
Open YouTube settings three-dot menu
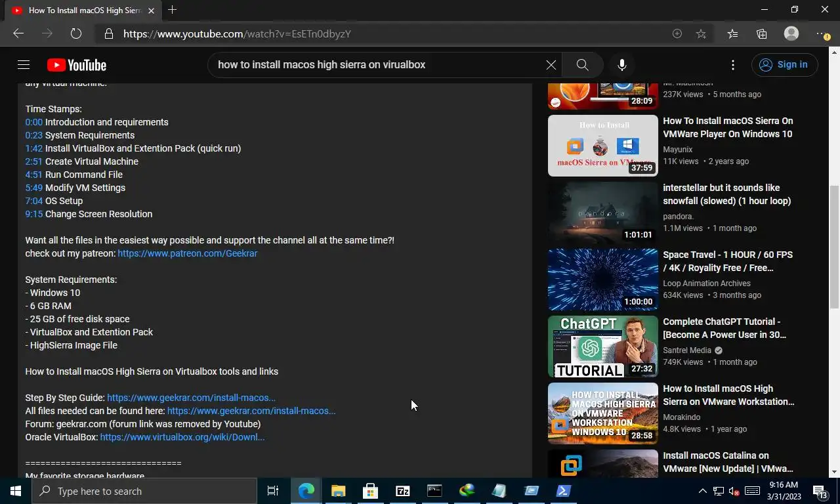[x=733, y=64]
